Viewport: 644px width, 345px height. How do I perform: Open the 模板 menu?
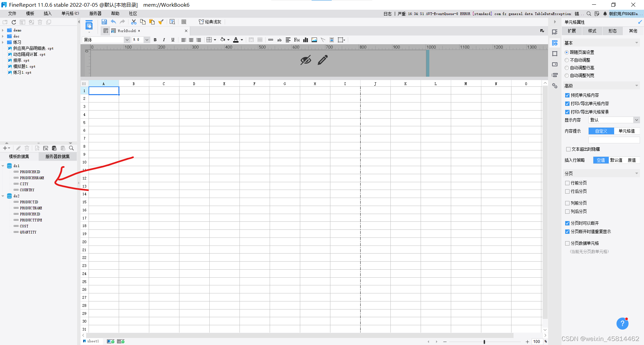30,13
